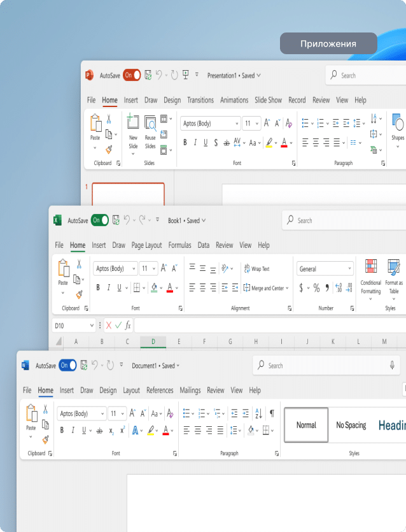Expand Excel Name Box D10 dropdown
This screenshot has width=406, height=532.
pyautogui.click(x=92, y=326)
